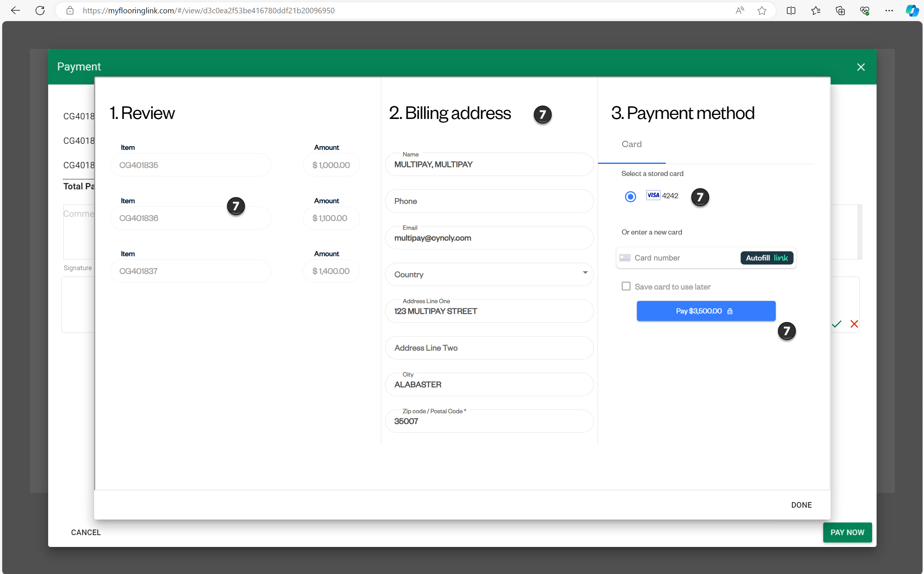Image resolution: width=924 pixels, height=574 pixels.
Task: Click the red X to reject signature
Action: pos(855,324)
